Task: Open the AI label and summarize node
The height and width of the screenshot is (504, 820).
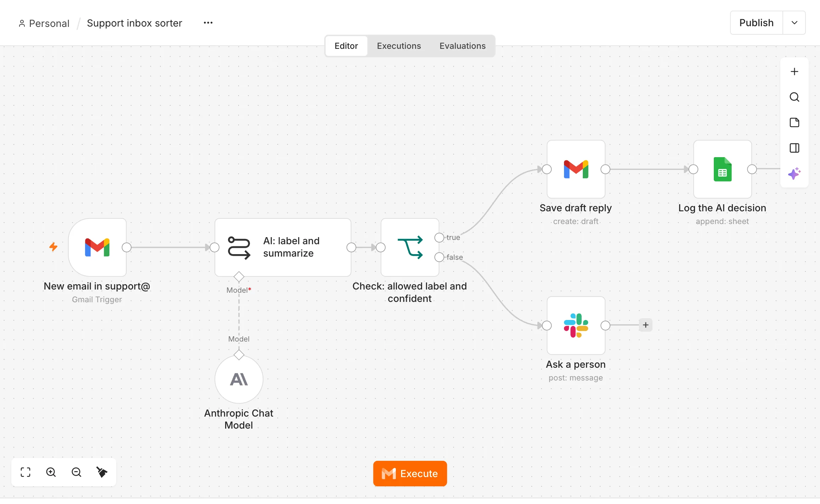Action: point(283,247)
